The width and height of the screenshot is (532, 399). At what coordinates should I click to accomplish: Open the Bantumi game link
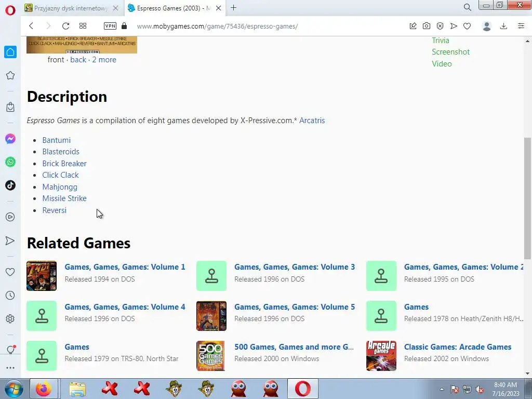(56, 140)
